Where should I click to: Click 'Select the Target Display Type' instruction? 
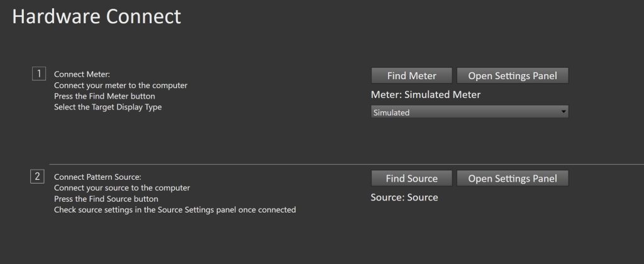pos(108,107)
